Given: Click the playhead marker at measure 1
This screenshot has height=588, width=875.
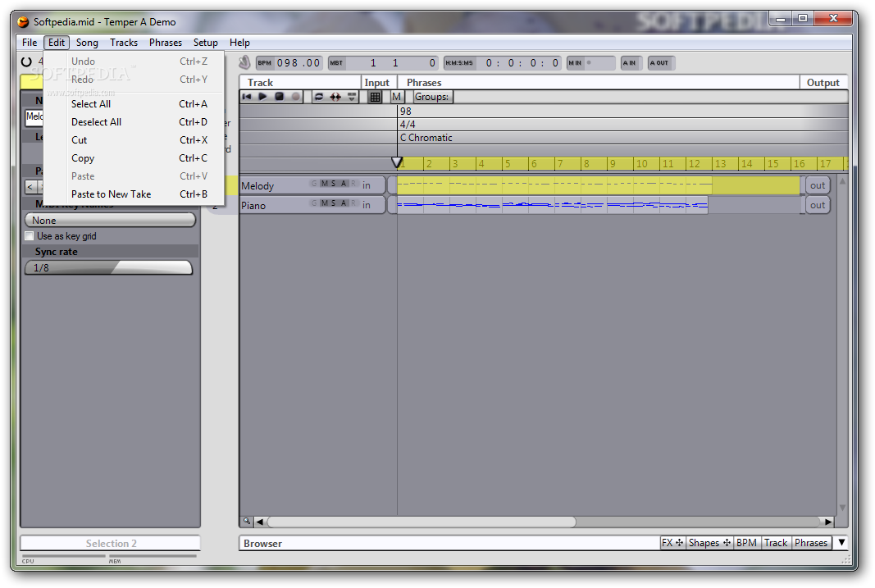Looking at the screenshot, I should pos(397,162).
